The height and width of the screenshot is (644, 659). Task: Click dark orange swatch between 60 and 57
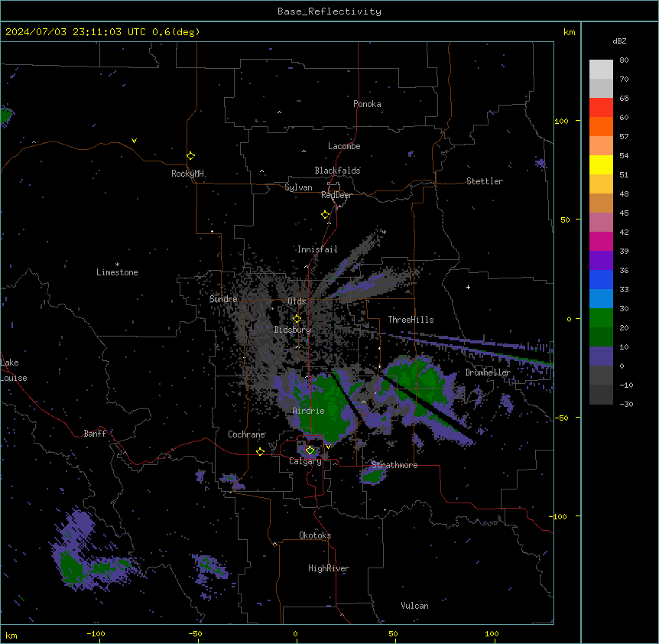[601, 126]
